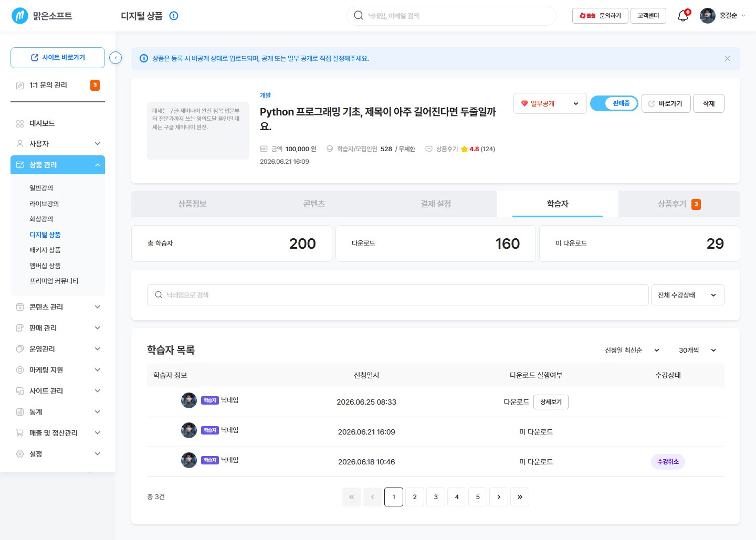Click the 사이트 바로가기 button
The height and width of the screenshot is (540, 756).
tap(58, 58)
